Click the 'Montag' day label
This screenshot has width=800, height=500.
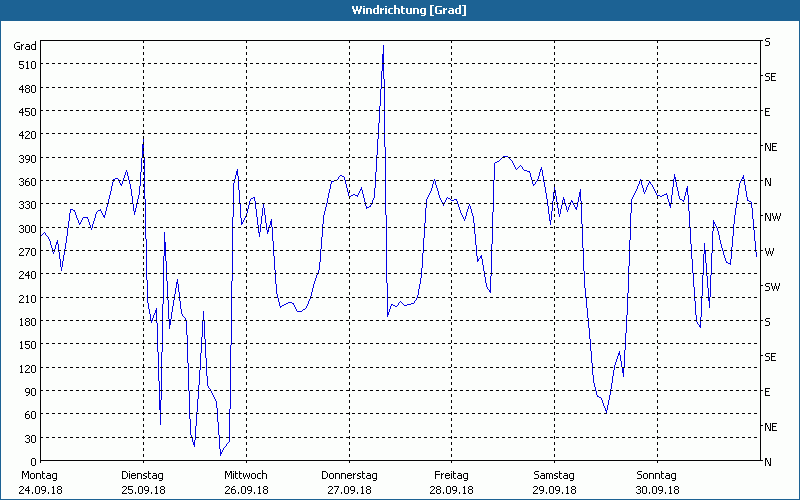[x=39, y=476]
